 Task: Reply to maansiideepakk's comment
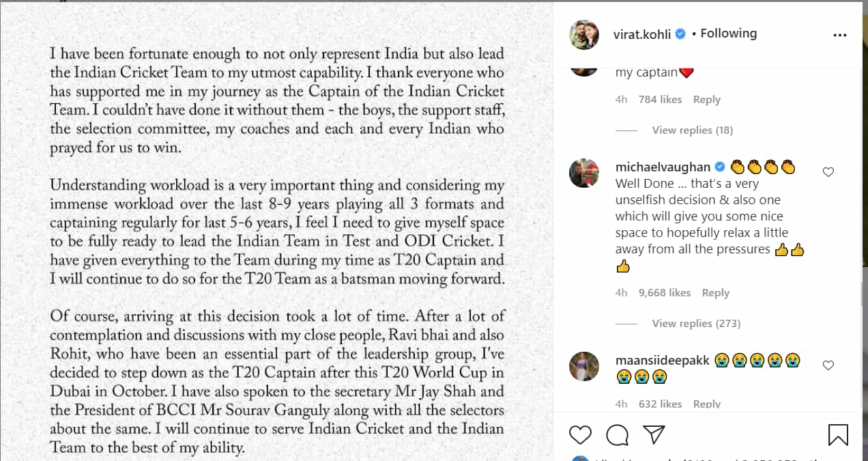coord(706,404)
